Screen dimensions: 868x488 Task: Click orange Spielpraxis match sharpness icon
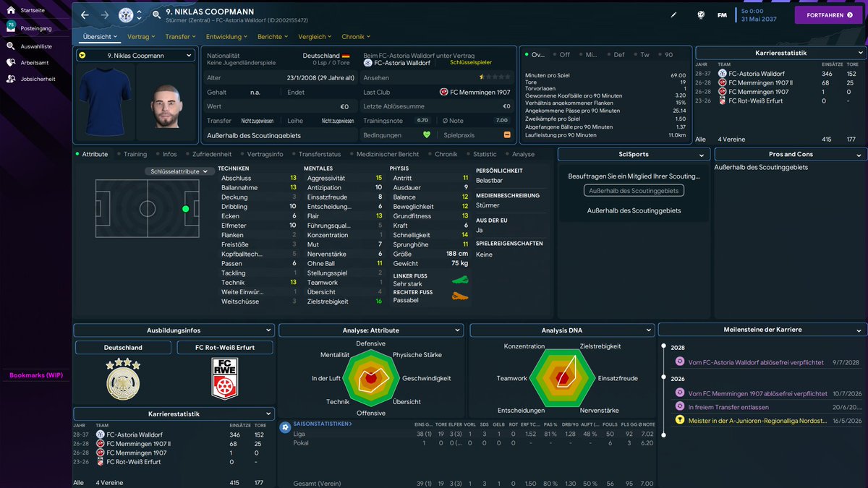(x=507, y=134)
